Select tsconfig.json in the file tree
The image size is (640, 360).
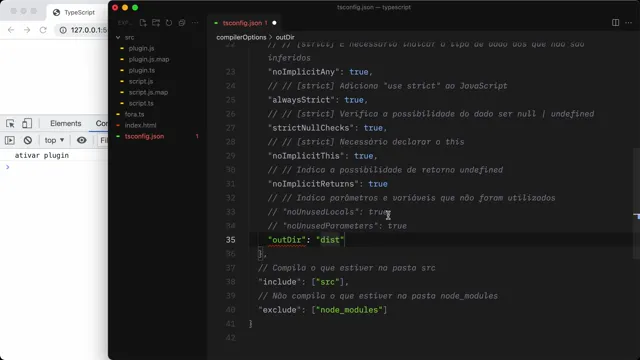point(144,136)
